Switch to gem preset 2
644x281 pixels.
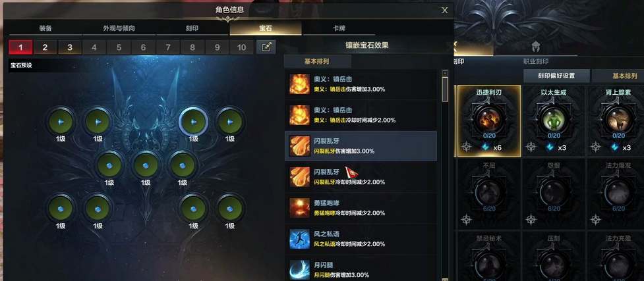(x=45, y=47)
